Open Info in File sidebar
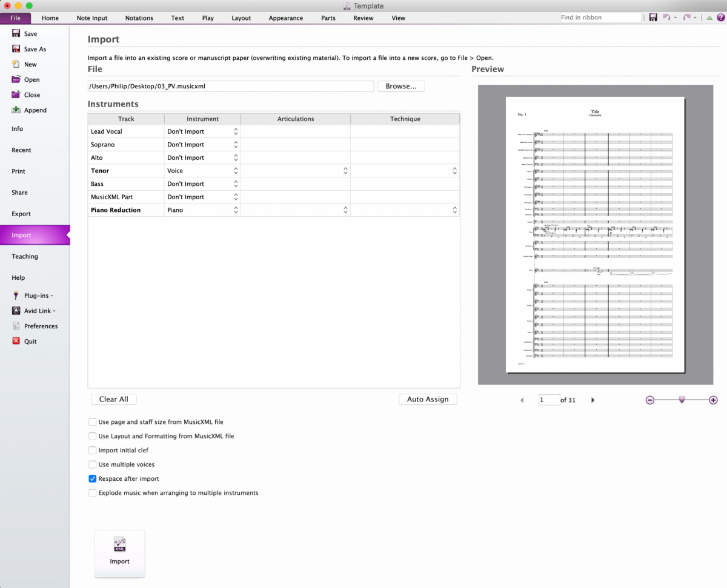The image size is (727, 588). tap(18, 129)
